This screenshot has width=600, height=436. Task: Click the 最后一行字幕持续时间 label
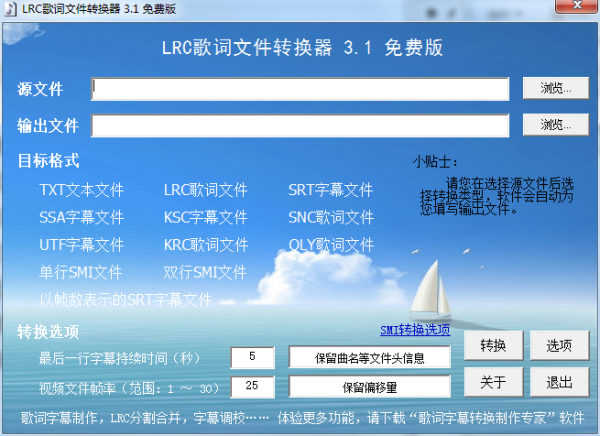(x=120, y=359)
